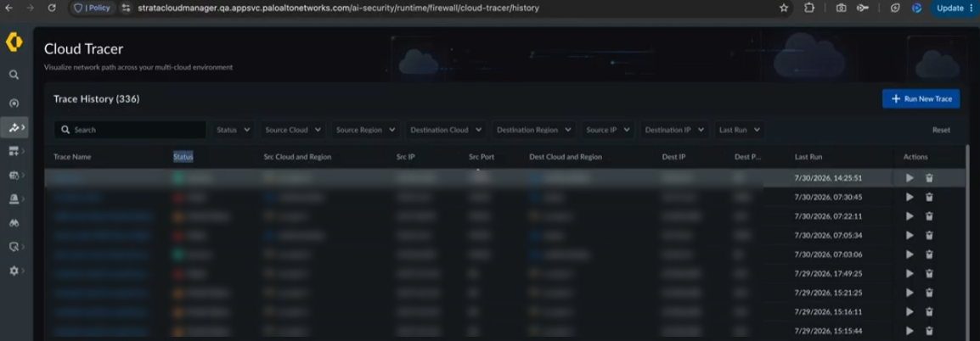Sort by the Status column header

183,157
